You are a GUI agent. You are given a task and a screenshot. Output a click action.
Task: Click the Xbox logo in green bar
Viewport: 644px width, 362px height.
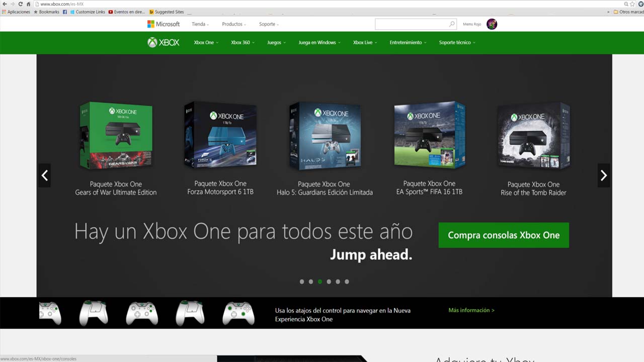click(164, 43)
